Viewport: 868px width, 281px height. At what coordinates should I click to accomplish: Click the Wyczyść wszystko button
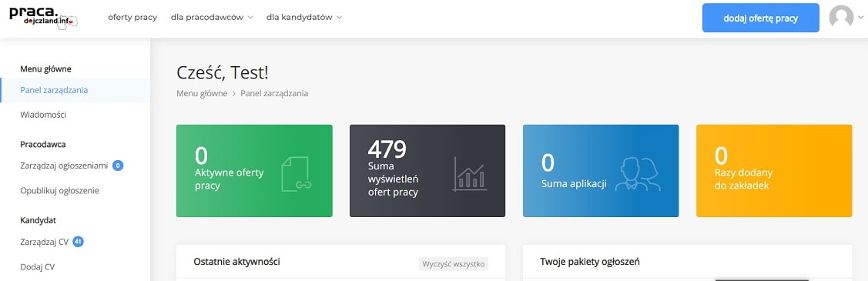coord(454,264)
